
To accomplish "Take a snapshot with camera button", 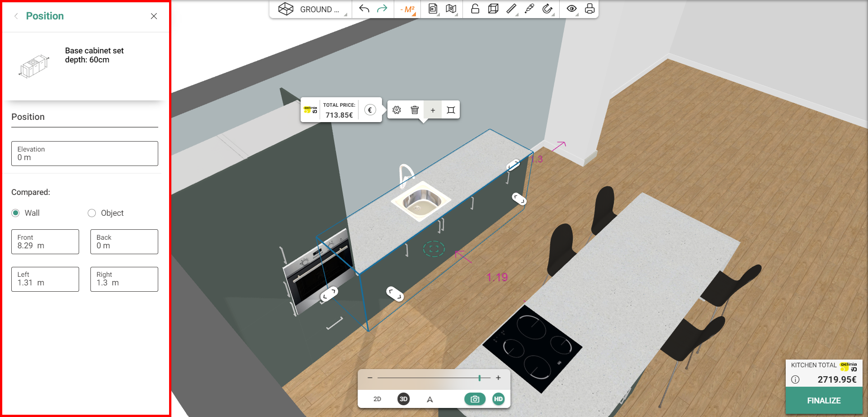I will tap(475, 399).
